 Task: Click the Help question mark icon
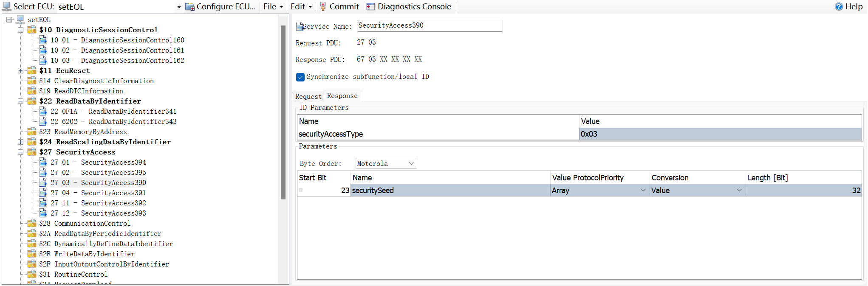pyautogui.click(x=839, y=7)
